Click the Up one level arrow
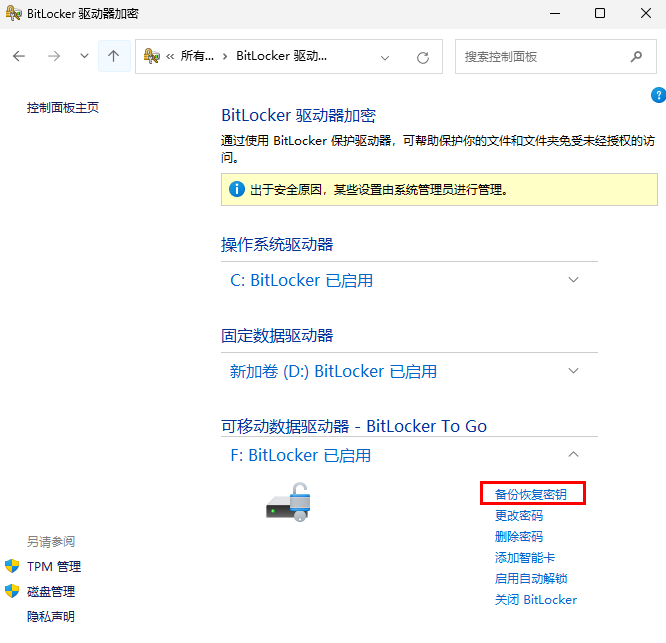666x643 pixels. coord(113,57)
